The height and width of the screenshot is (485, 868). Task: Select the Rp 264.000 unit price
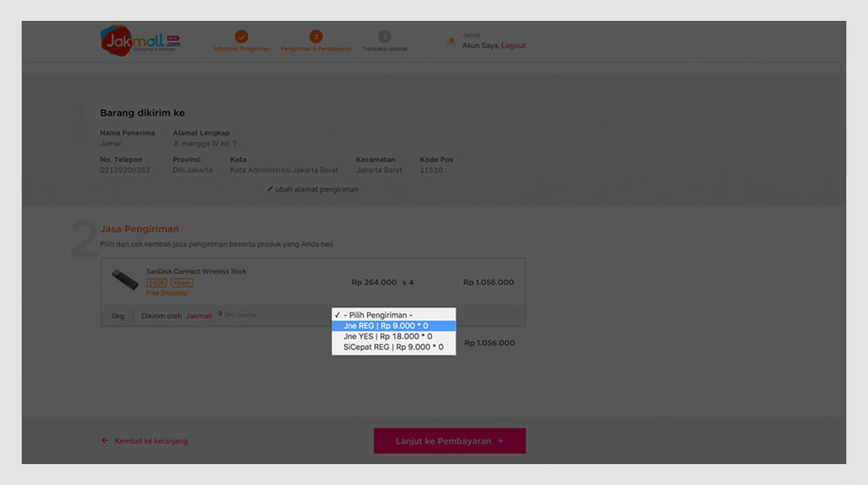(374, 282)
